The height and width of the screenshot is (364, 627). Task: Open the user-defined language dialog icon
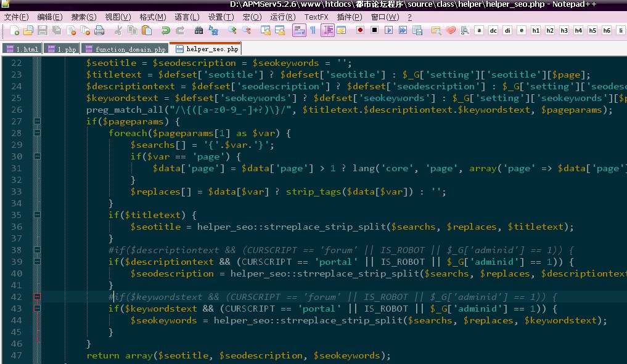click(341, 30)
